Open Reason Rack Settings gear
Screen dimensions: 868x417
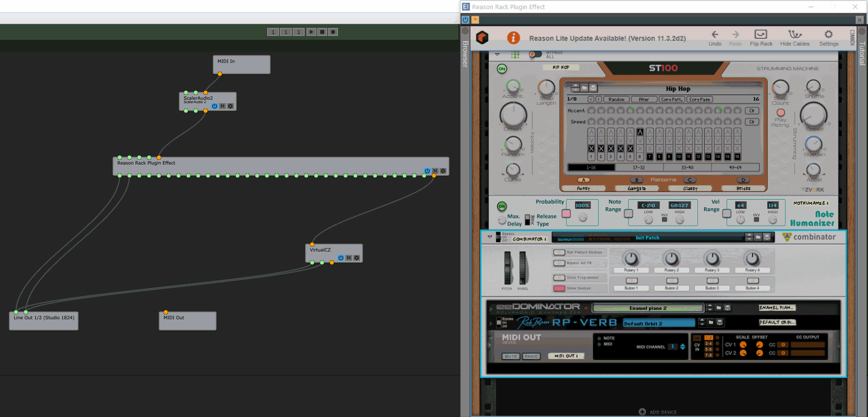click(x=829, y=34)
